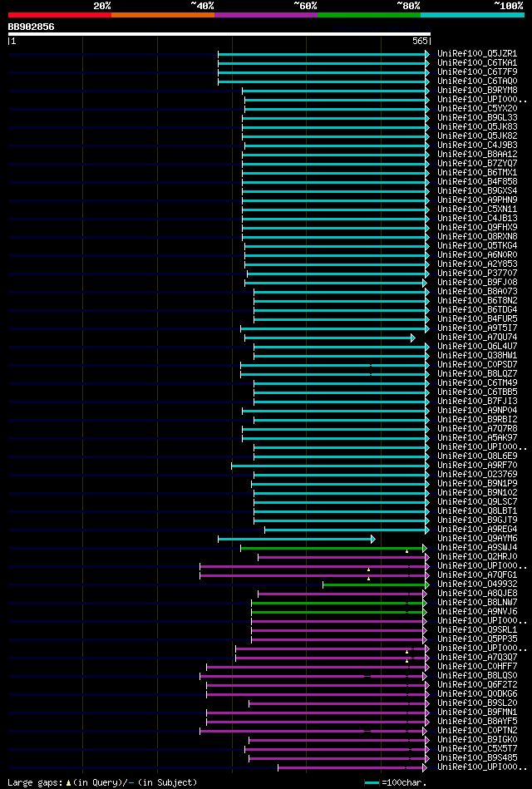Select label UniRef100_A5AK97
Viewport: 532px width, 789px height.
478,438
